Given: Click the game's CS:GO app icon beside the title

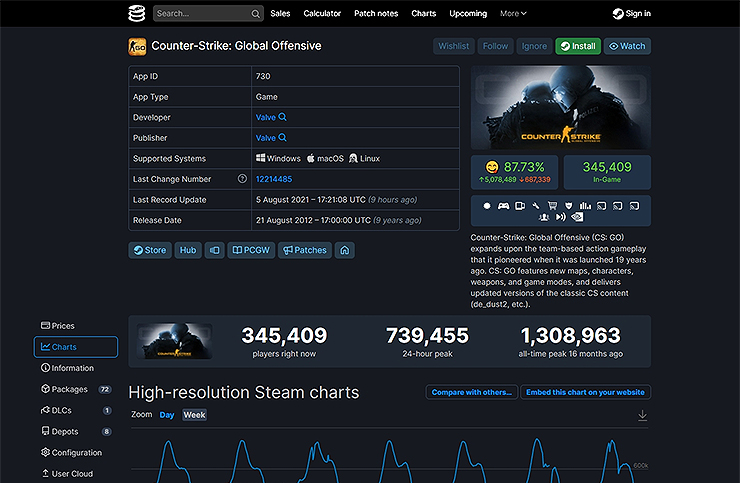Looking at the screenshot, I should tap(137, 46).
